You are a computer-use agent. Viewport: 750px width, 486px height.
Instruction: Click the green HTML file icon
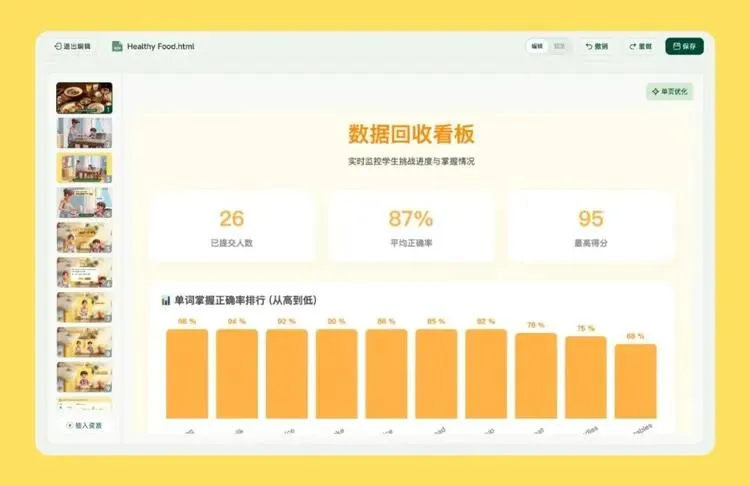point(117,46)
